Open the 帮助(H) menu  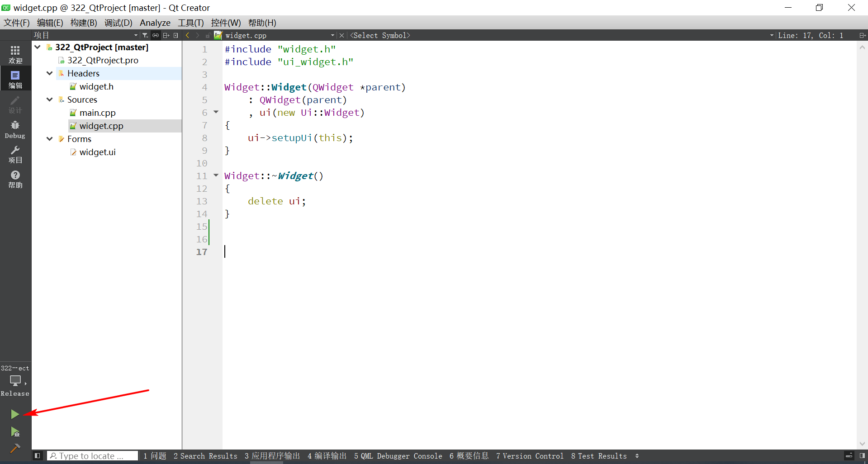(262, 23)
